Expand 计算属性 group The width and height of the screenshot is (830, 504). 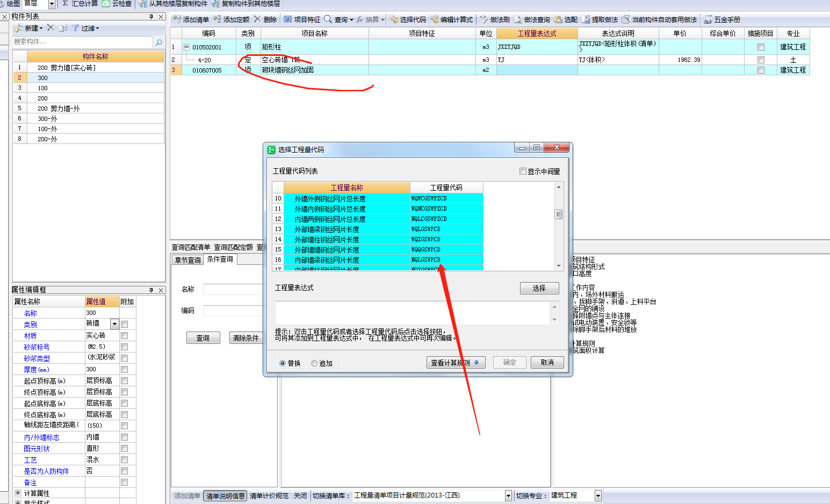point(18,493)
